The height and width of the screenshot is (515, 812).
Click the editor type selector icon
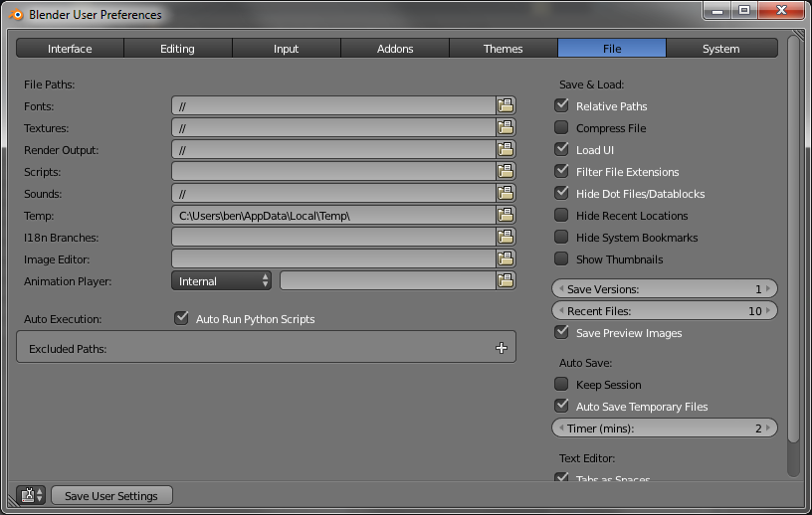pos(31,495)
